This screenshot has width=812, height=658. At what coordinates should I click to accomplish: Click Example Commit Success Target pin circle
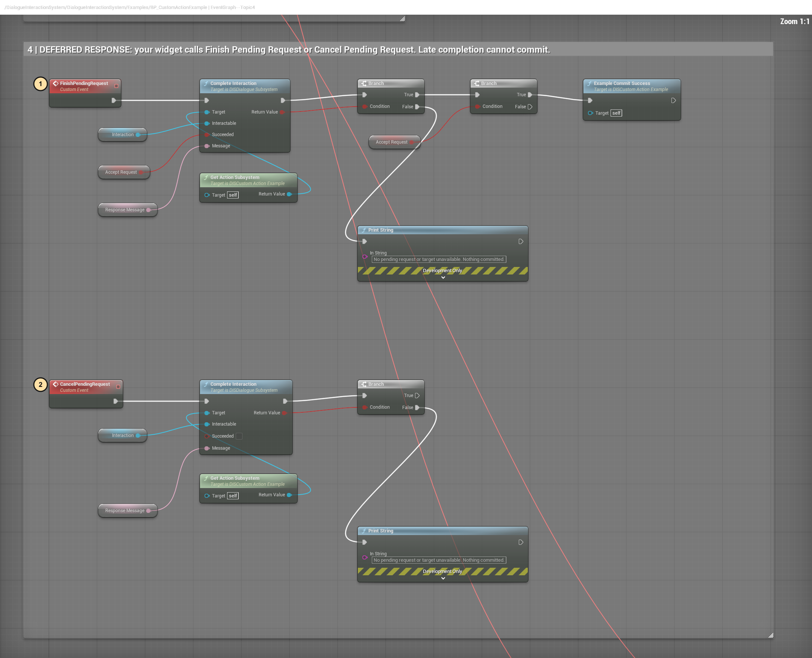click(x=590, y=113)
